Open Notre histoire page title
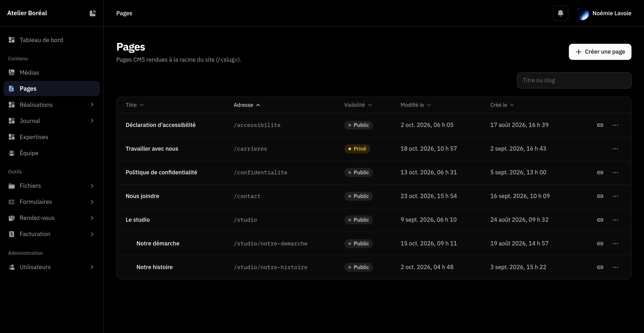The width and height of the screenshot is (644, 333). 155,267
